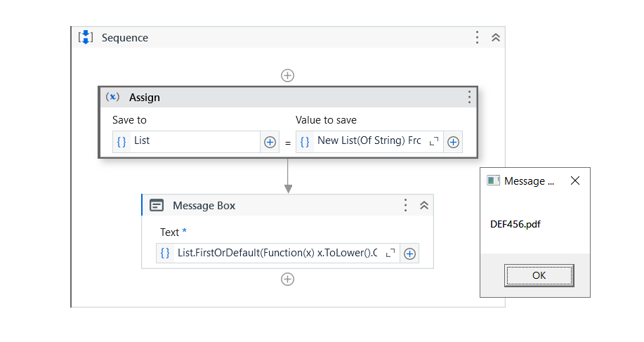Click plus button beside Value to save

[x=454, y=142]
